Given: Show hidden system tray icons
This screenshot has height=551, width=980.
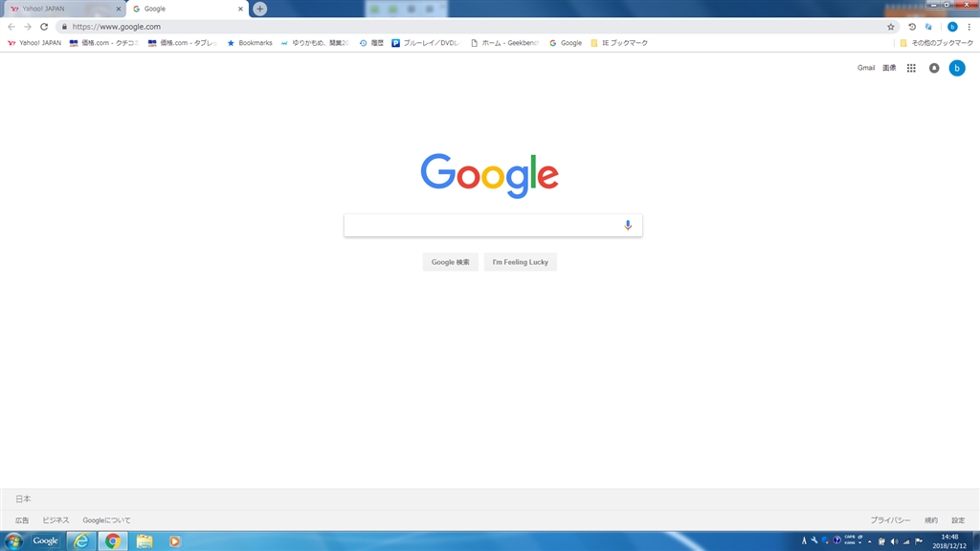Looking at the screenshot, I should pos(869,541).
